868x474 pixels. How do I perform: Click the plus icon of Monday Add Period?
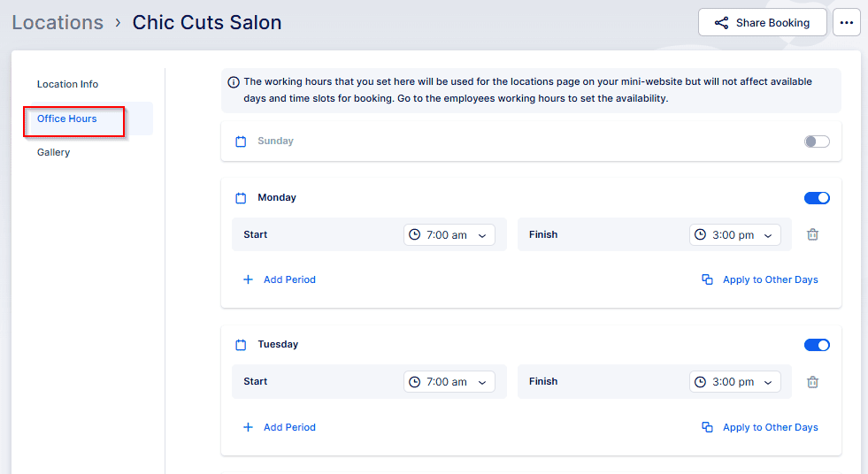click(x=248, y=279)
